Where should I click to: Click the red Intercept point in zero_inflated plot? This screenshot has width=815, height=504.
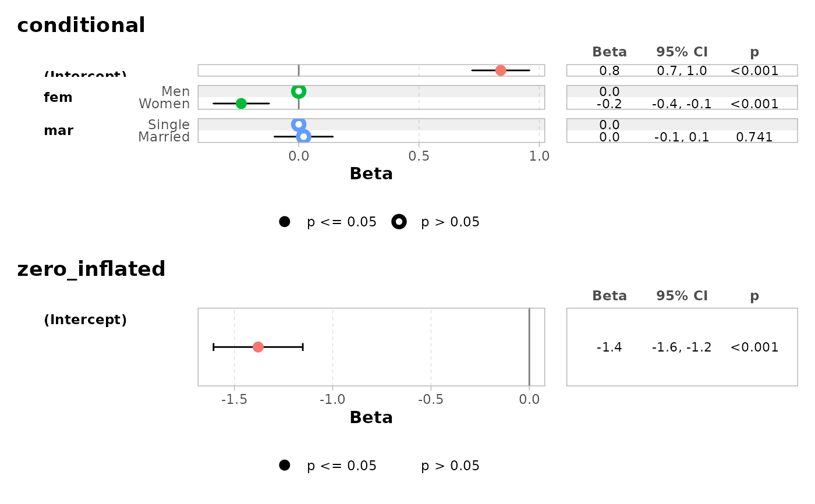(x=258, y=347)
